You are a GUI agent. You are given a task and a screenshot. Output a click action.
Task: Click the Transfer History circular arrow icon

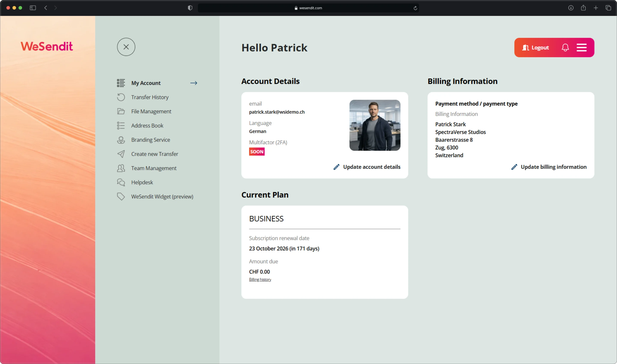tap(121, 97)
